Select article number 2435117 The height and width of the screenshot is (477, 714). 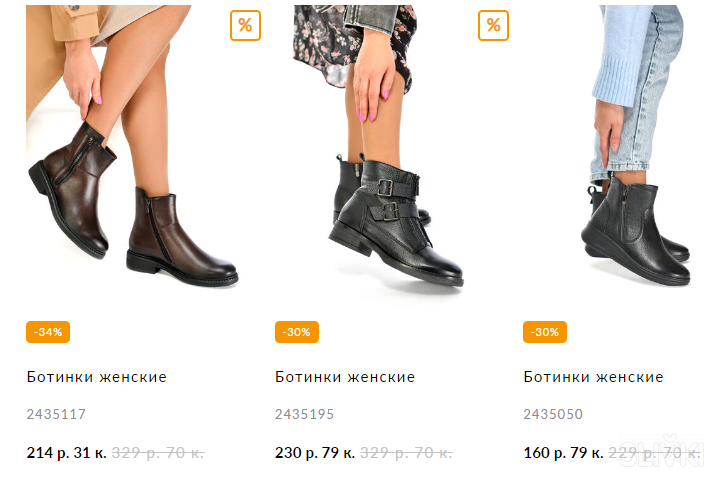coord(56,414)
